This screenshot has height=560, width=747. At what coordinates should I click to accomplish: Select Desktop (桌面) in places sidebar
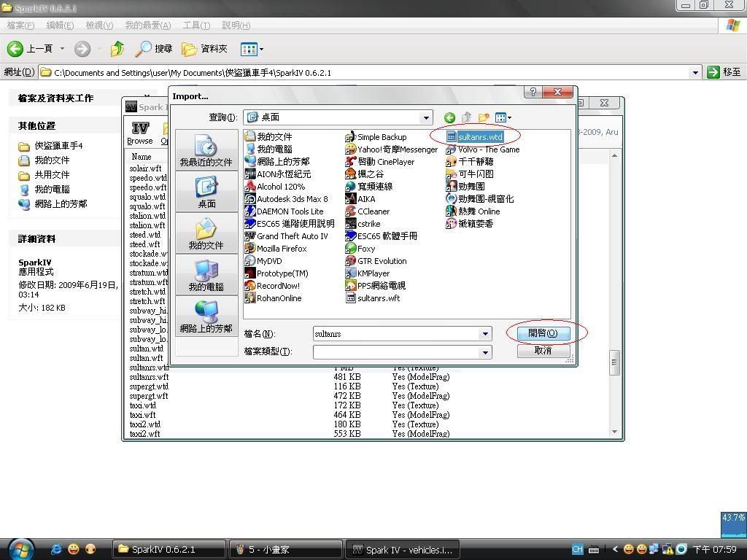pos(206,192)
